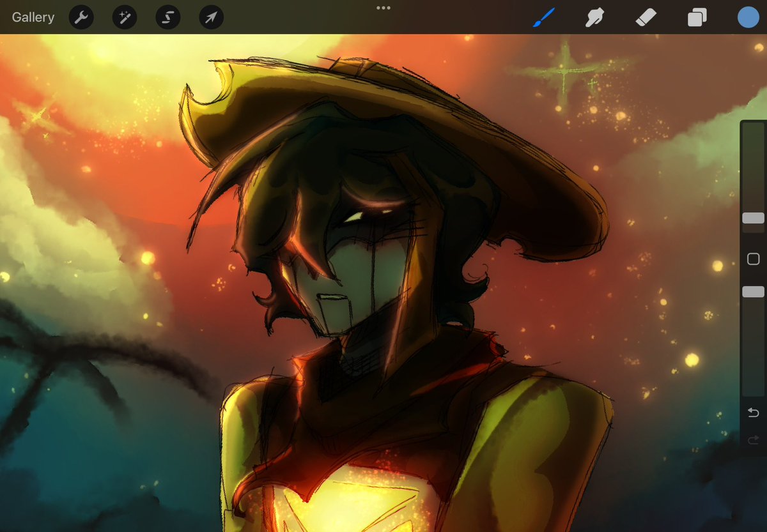
Task: Open the Actions wrench menu
Action: (x=81, y=17)
